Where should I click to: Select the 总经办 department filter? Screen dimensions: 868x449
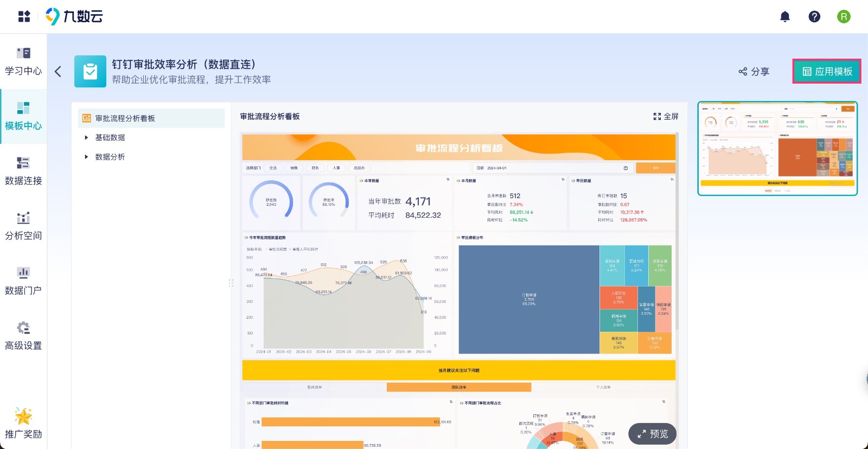[359, 168]
